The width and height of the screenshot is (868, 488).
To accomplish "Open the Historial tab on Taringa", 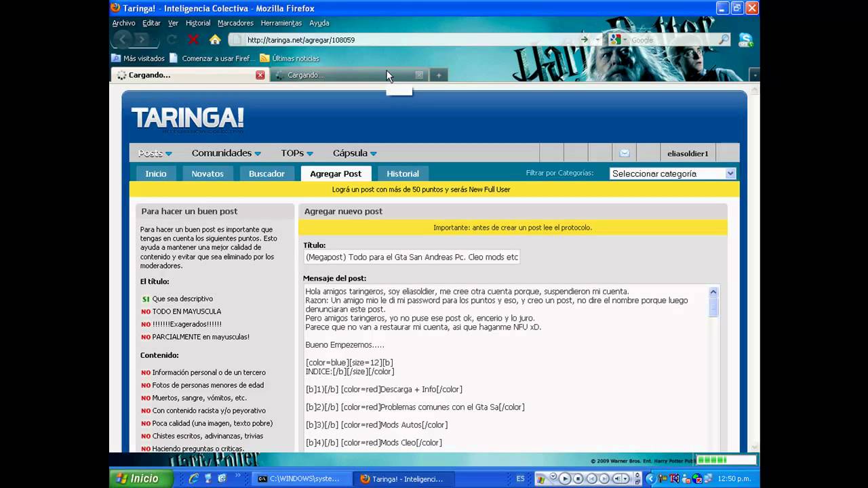I will [x=403, y=174].
